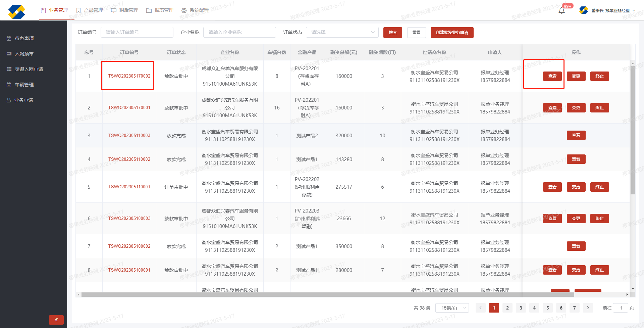644x328 pixels.
Task: Expand the 订单状态 dropdown
Action: (342, 32)
